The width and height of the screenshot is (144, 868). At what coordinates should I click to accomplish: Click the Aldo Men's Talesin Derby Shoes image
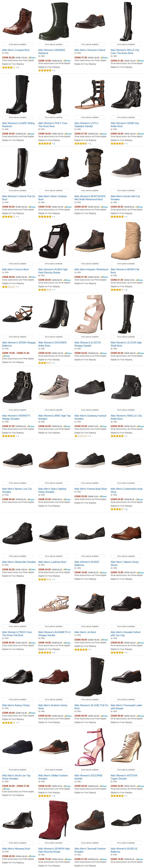point(126,534)
